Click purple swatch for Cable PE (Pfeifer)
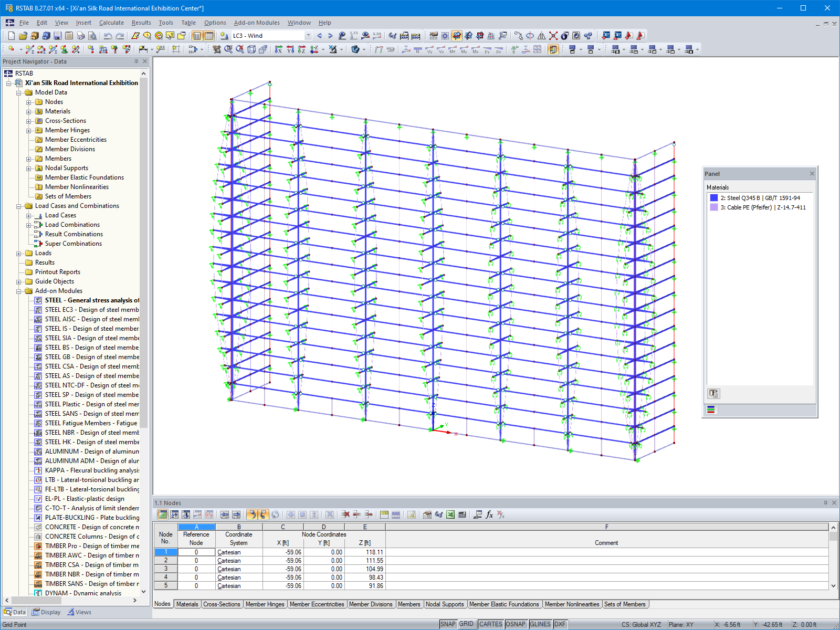840x630 pixels. tap(714, 207)
